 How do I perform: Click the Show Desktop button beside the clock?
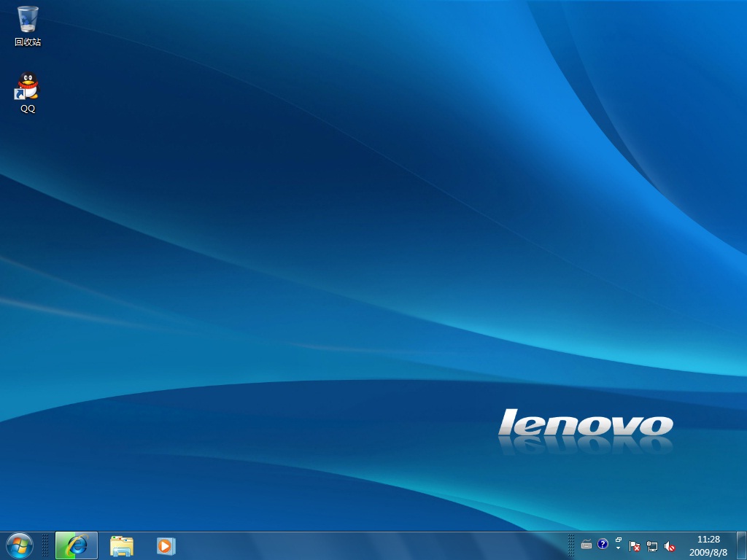click(x=741, y=545)
